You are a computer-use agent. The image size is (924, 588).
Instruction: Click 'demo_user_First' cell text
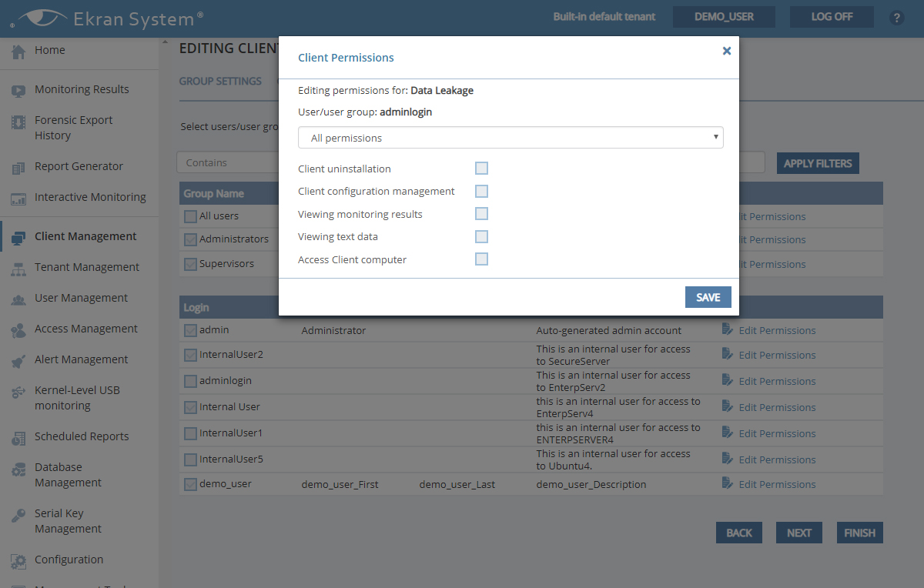pos(340,484)
